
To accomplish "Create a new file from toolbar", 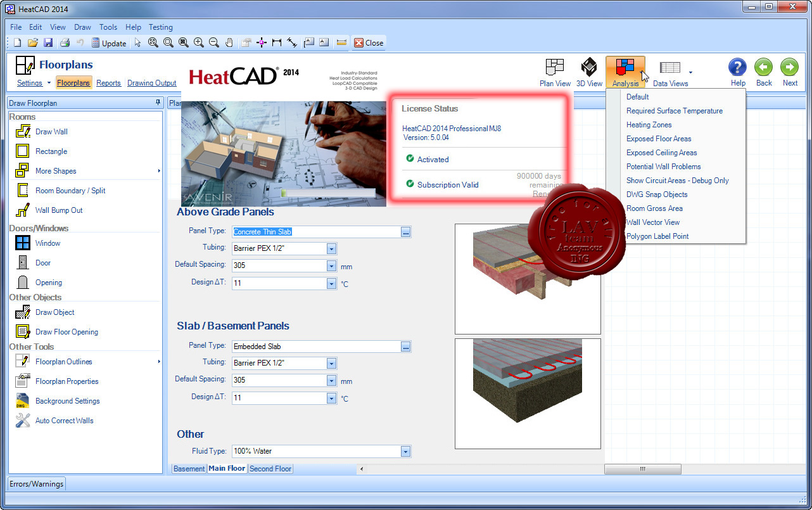I will 17,43.
